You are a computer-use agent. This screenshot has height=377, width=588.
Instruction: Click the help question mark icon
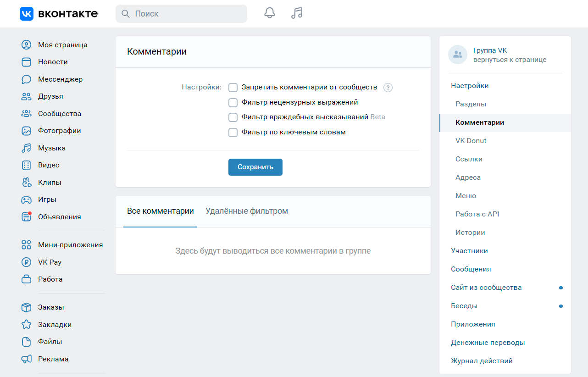coord(388,88)
